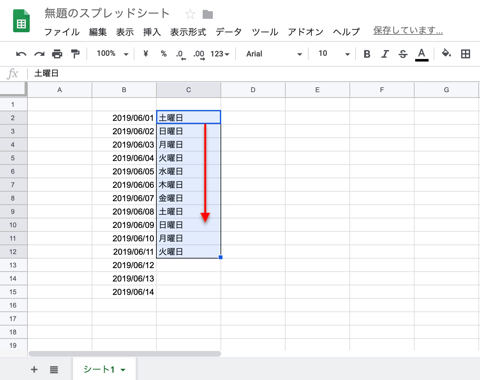This screenshot has width=480, height=380.
Task: Click cell with 2019/06/12
Action: [x=124, y=265]
